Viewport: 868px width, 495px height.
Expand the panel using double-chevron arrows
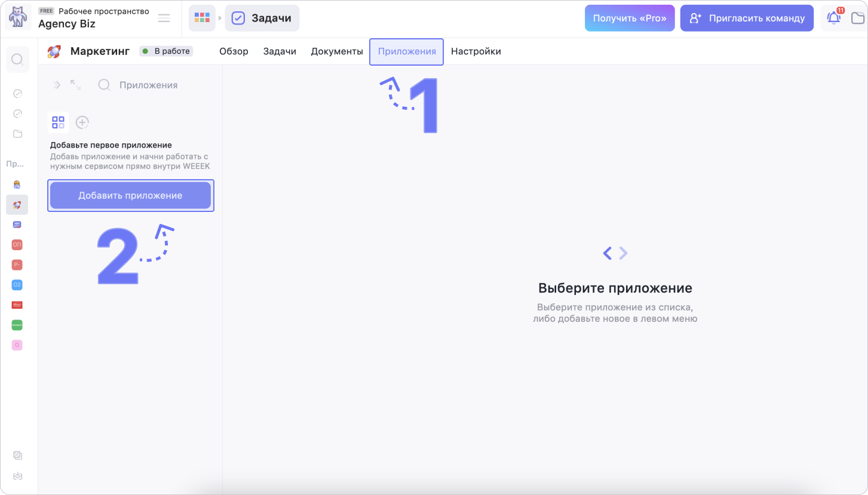57,85
